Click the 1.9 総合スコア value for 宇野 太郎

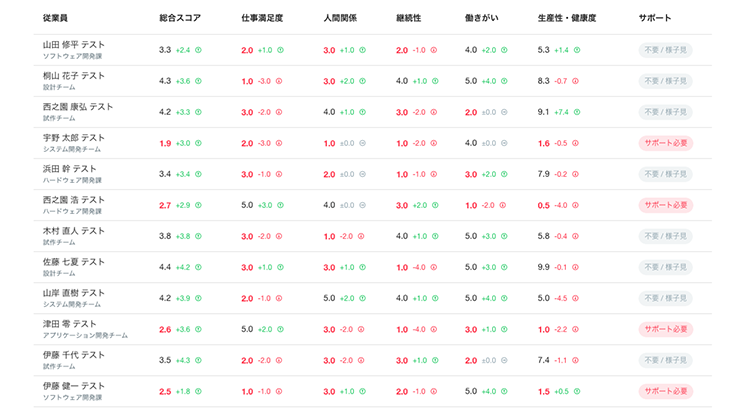click(x=165, y=143)
